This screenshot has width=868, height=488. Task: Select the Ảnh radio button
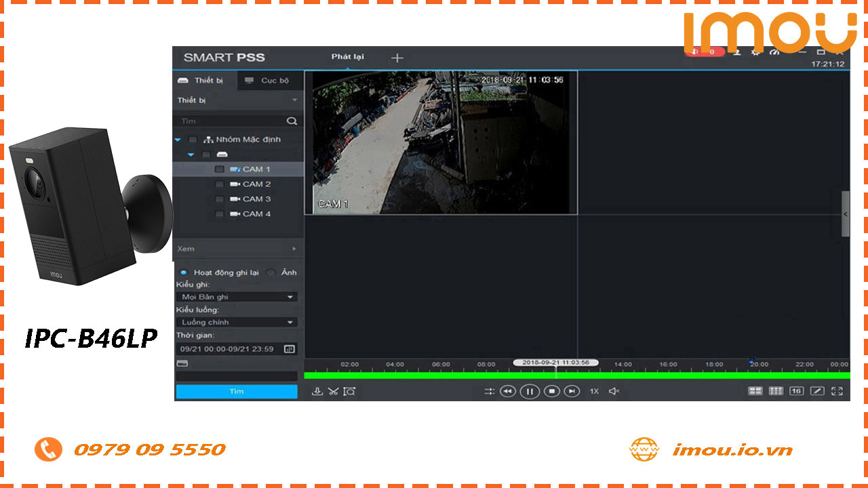click(x=271, y=272)
